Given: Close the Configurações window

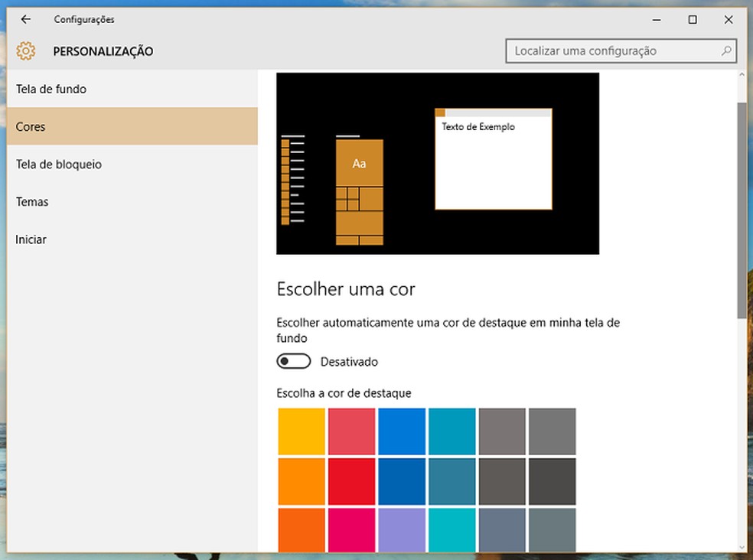Looking at the screenshot, I should (x=728, y=20).
